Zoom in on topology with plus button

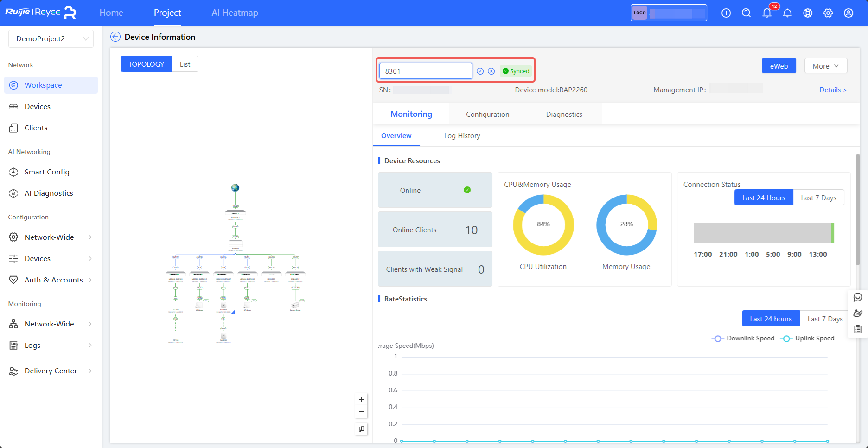(361, 399)
